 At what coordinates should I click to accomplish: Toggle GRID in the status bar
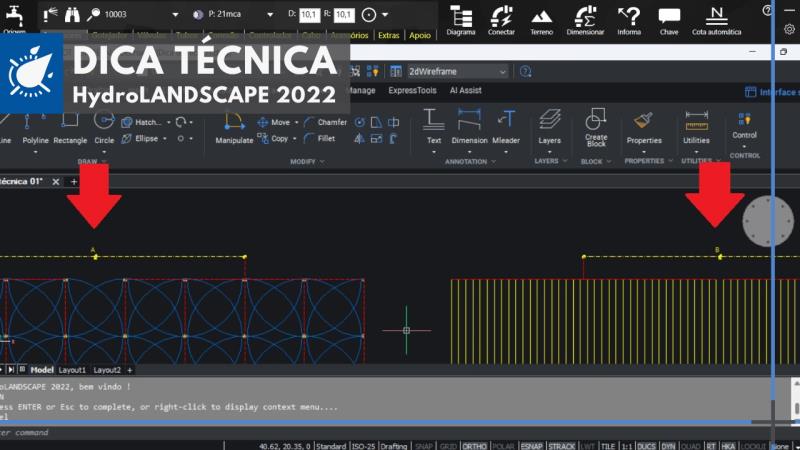point(448,446)
